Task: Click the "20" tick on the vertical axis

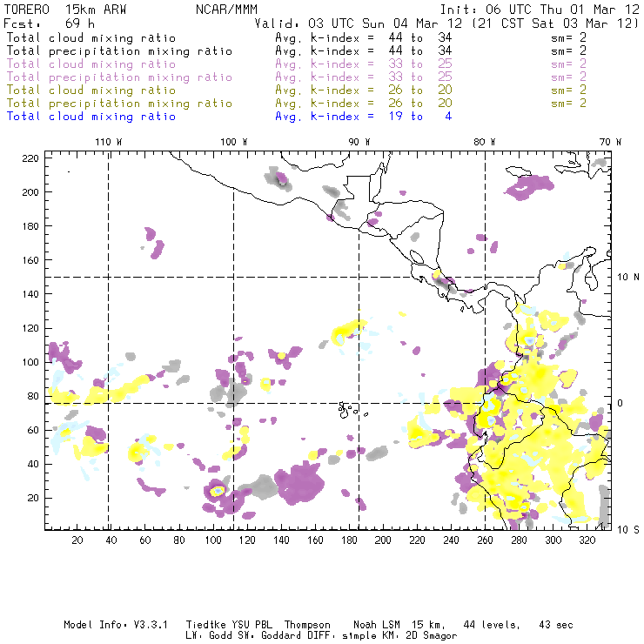Action: pos(33,498)
